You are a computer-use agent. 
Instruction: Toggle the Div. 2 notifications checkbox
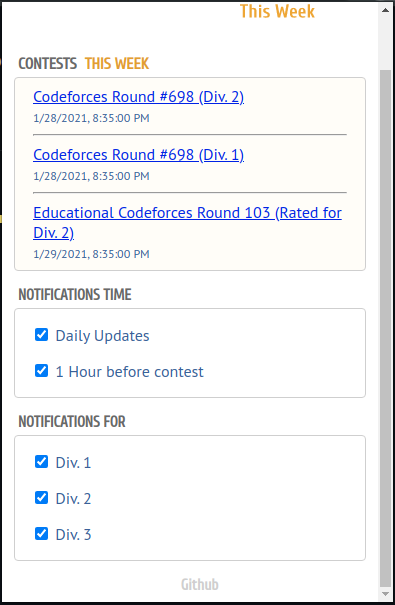click(x=41, y=498)
